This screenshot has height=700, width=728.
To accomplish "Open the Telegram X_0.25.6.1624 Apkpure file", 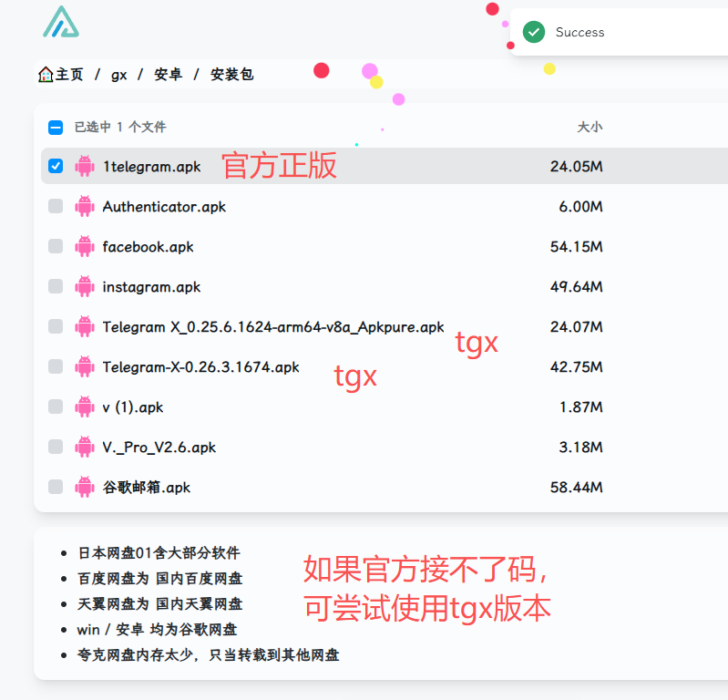I will coord(273,326).
